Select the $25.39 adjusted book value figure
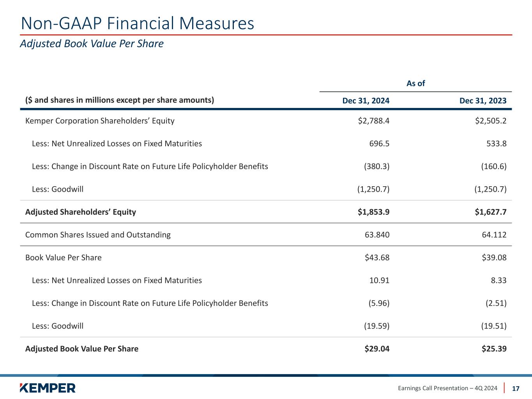Screen dimensions: 532x399 click(494, 349)
